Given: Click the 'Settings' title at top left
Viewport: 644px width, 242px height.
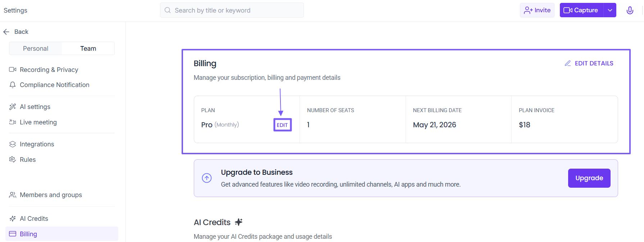Looking at the screenshot, I should [x=15, y=10].
